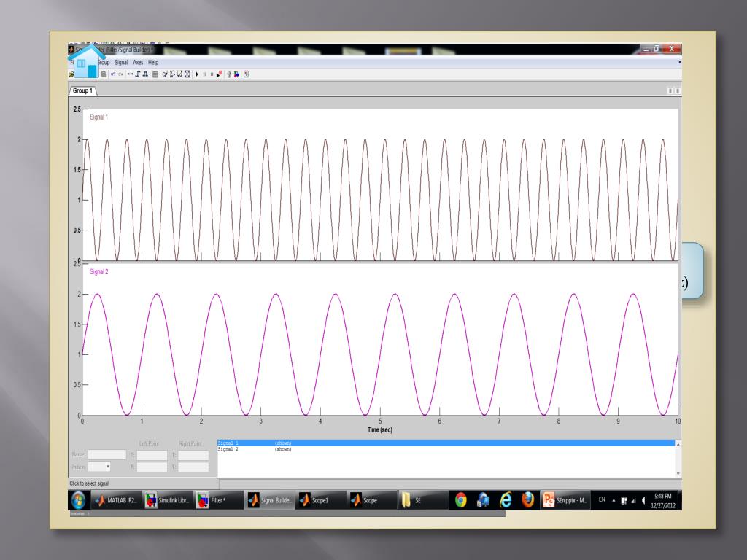Image resolution: width=747 pixels, height=560 pixels.
Task: Select the first zoom tool in the toolbar
Action: [x=165, y=74]
